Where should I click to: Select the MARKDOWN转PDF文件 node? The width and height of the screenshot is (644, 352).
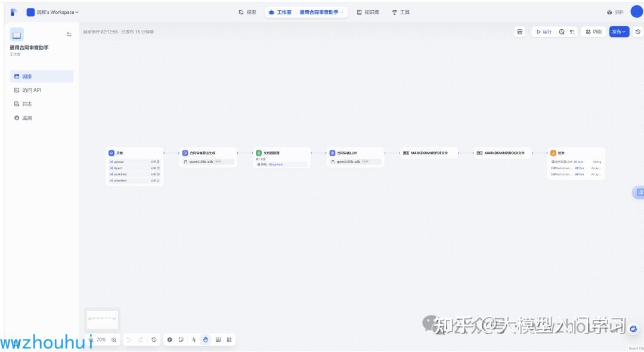[429, 153]
